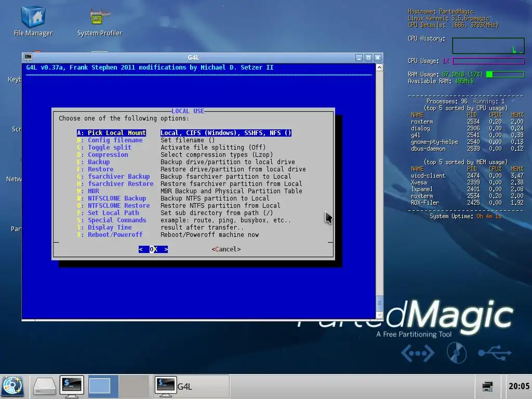
Task: Click the Hostname: PartedMagic line
Action: pos(441,11)
